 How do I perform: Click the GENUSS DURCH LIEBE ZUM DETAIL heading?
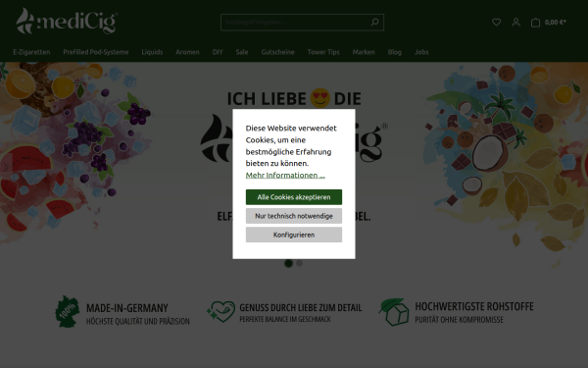pos(301,307)
